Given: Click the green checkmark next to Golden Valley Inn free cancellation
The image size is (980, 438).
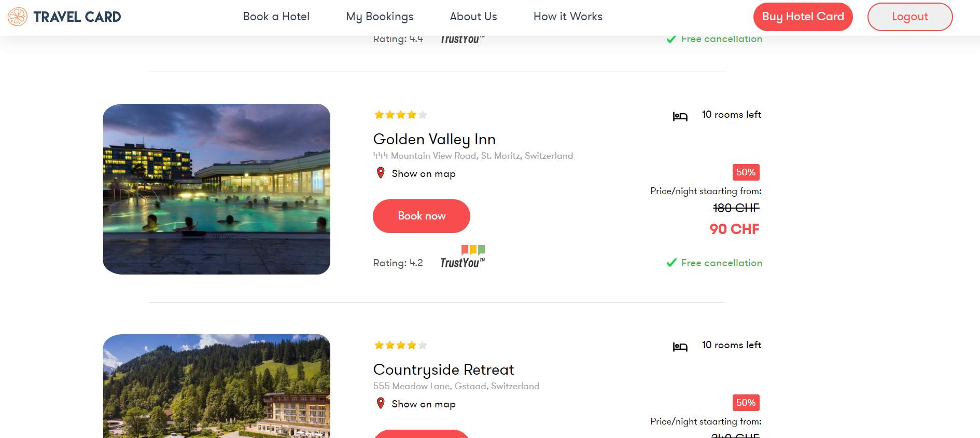Looking at the screenshot, I should pos(671,263).
